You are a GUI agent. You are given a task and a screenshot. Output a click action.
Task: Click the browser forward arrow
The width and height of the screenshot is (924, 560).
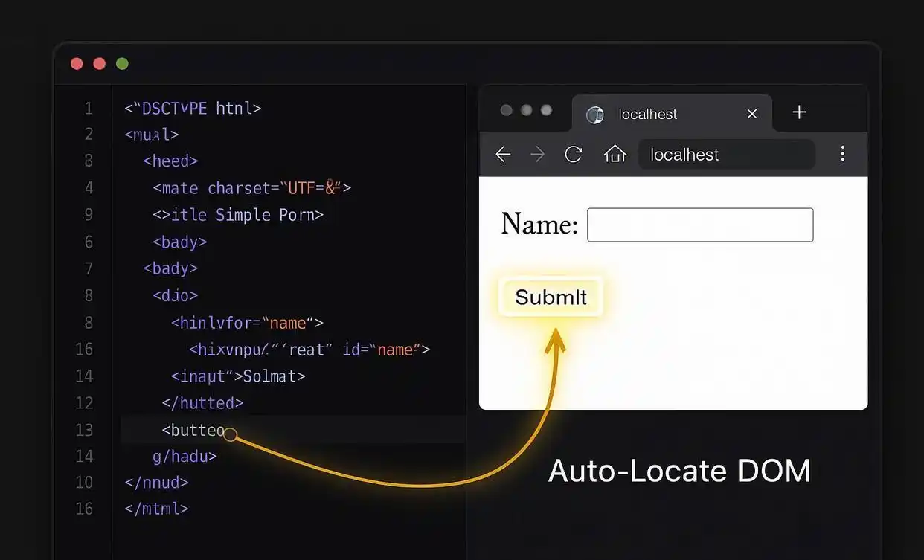click(537, 154)
